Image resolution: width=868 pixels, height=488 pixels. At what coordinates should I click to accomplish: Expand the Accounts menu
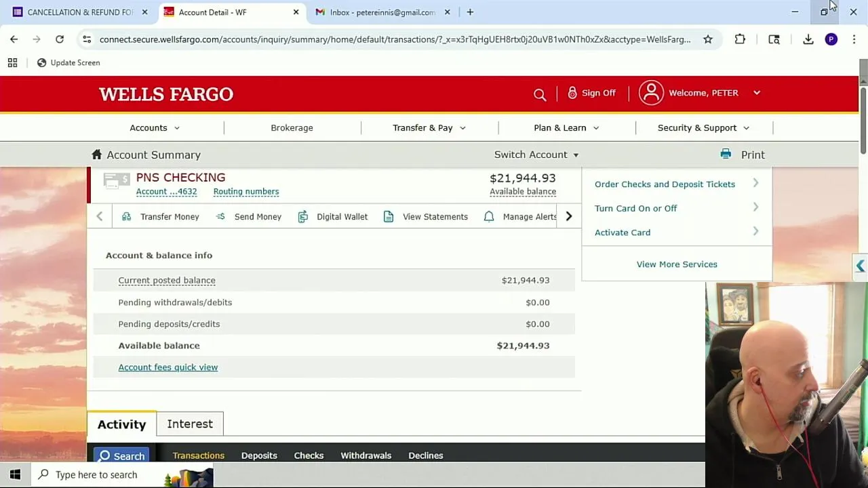pyautogui.click(x=155, y=127)
